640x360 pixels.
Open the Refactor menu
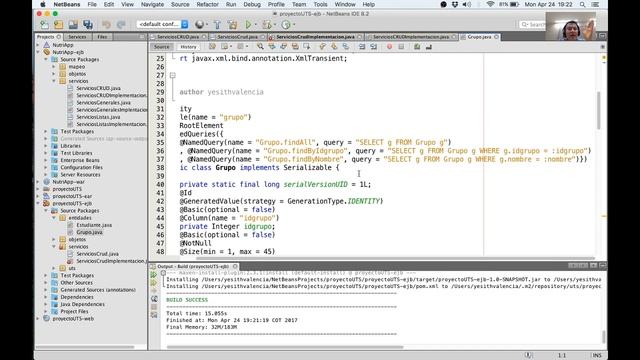(x=207, y=4)
